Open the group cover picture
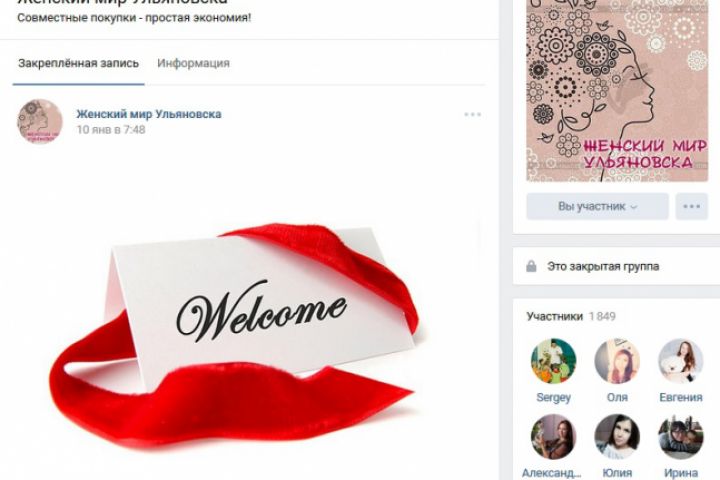Image resolution: width=720 pixels, height=480 pixels. pyautogui.click(x=617, y=90)
